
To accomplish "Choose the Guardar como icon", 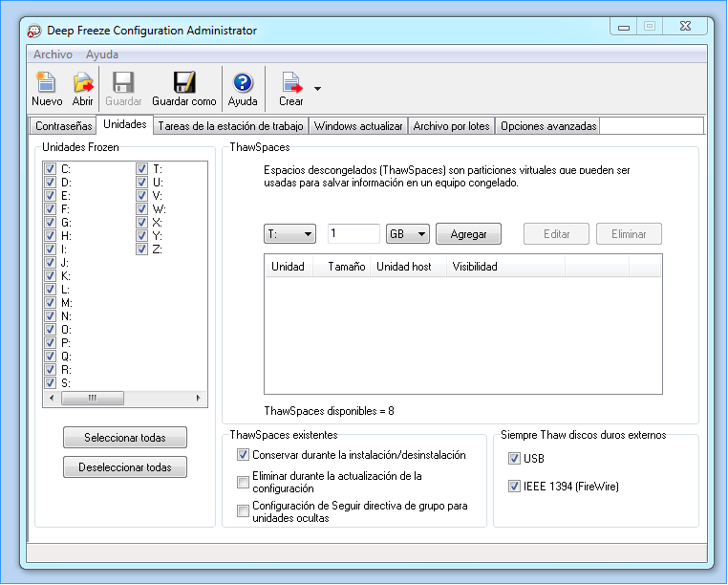I will click(x=184, y=82).
